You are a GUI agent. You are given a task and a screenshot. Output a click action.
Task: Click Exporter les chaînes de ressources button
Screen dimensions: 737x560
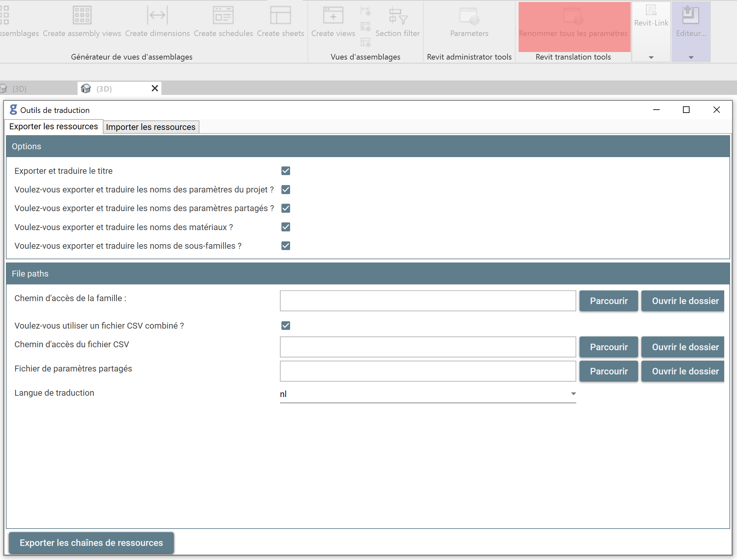[x=91, y=543]
